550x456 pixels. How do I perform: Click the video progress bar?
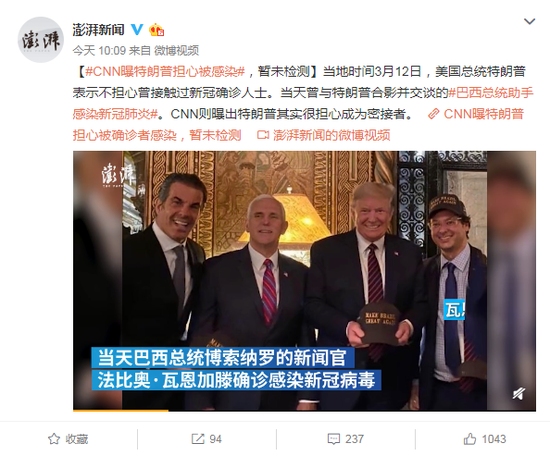coord(304,410)
